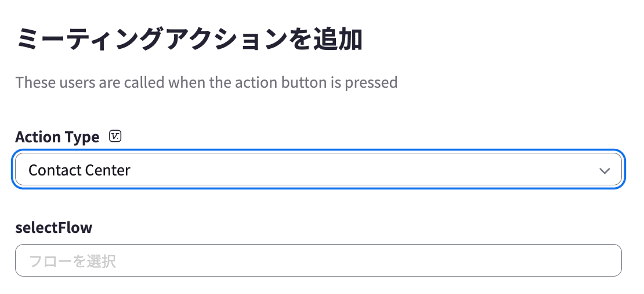
Task: Focus the selectFlow flow picker box
Action: click(319, 260)
